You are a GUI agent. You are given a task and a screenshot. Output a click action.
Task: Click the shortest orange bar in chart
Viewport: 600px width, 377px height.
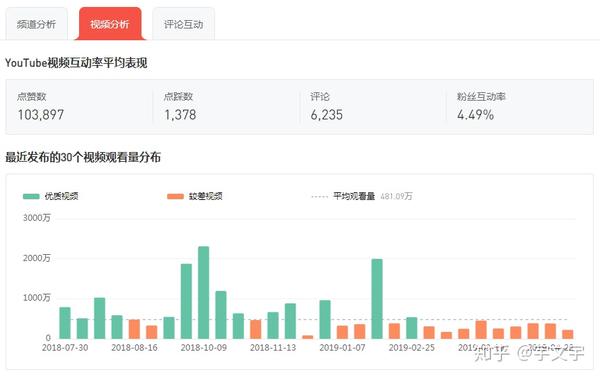pyautogui.click(x=308, y=337)
